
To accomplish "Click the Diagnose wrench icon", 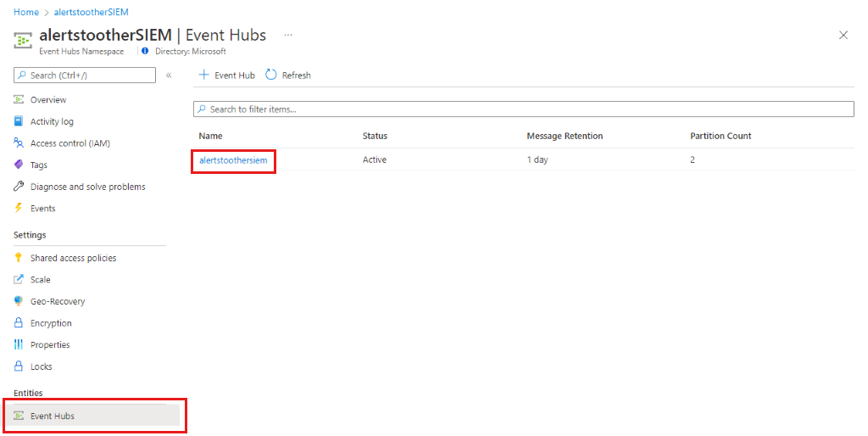I will tap(19, 186).
